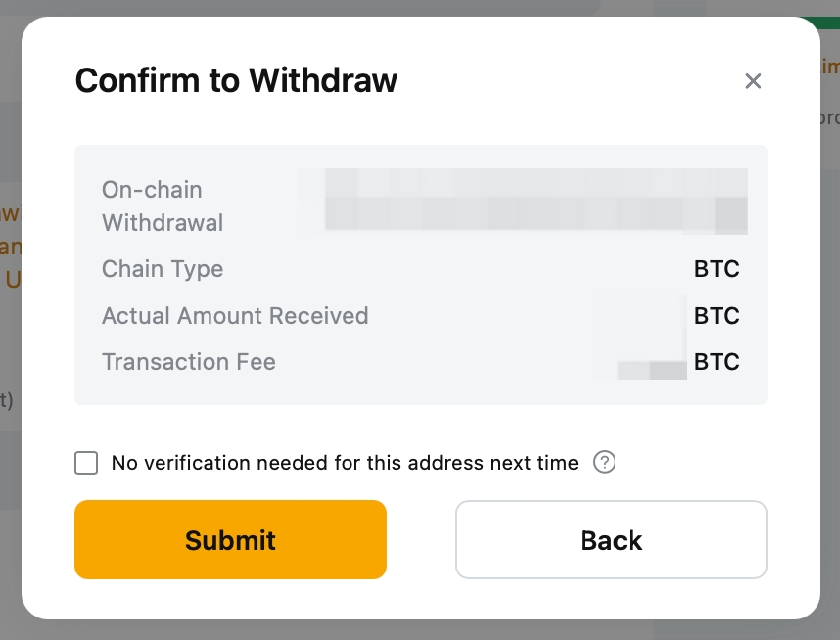Image resolution: width=840 pixels, height=640 pixels.
Task: Go back using the Back button
Action: pos(611,540)
